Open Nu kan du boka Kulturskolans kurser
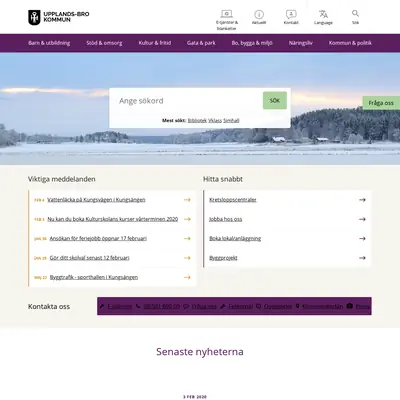 [113, 219]
